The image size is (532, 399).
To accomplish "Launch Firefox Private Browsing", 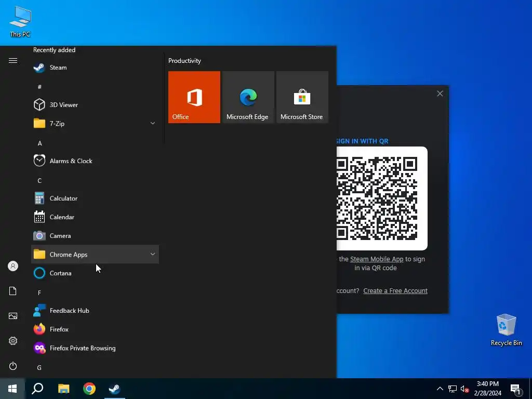I will click(95, 348).
